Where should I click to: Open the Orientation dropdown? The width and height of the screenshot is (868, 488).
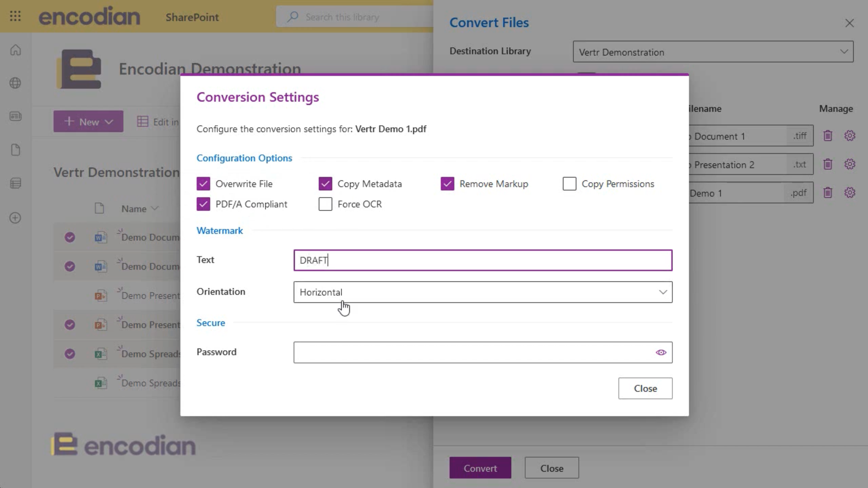pos(483,292)
